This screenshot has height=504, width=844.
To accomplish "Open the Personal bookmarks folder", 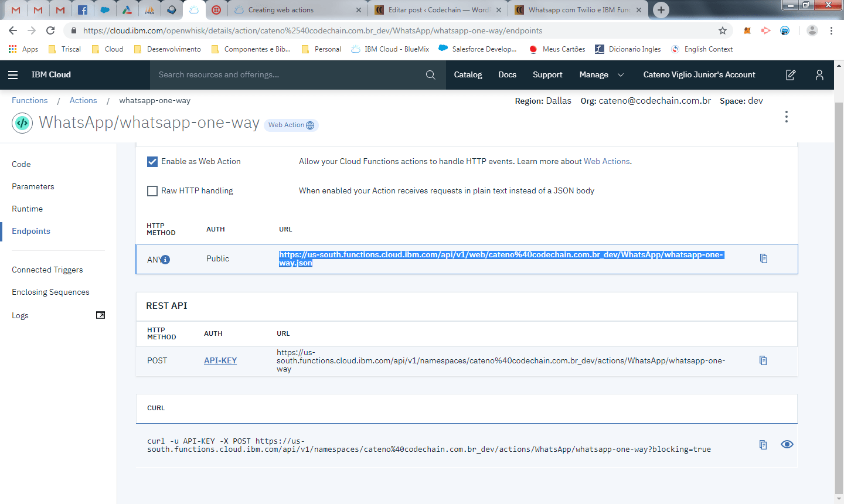I will (x=321, y=49).
